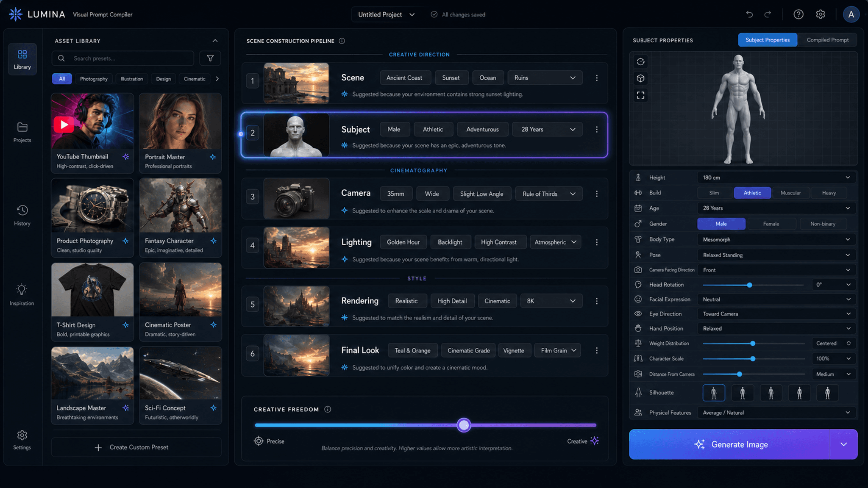Viewport: 868px width, 488px height.
Task: Select the Portrait Master preset thumbnail
Action: pyautogui.click(x=180, y=120)
